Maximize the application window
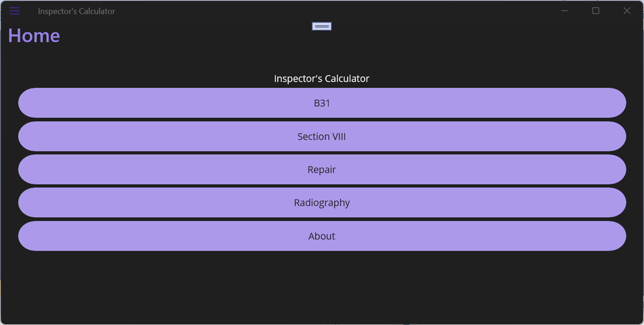 click(596, 11)
